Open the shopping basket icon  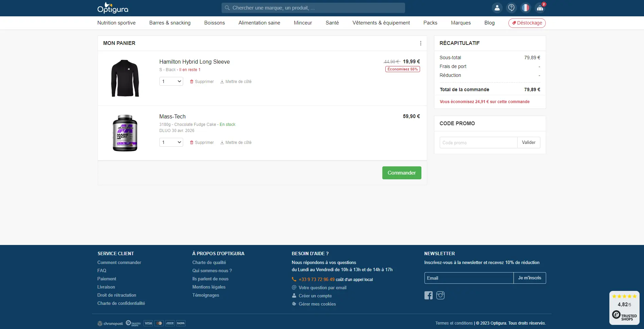540,8
